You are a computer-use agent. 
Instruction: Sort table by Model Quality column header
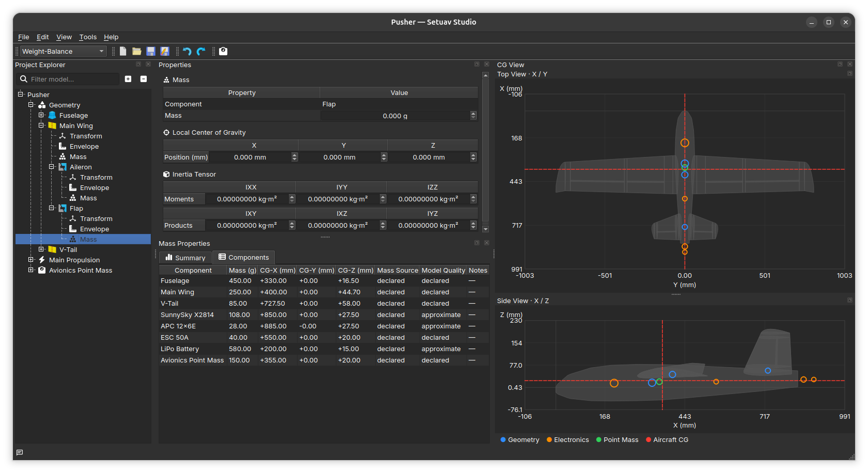(x=443, y=270)
